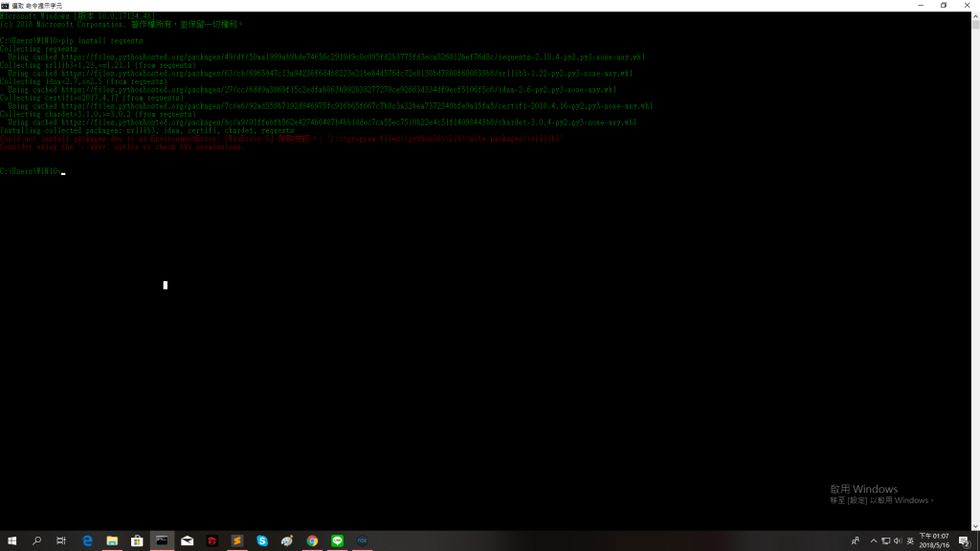Open the Mail app from the taskbar
Screen dimensions: 980x551
click(x=187, y=541)
